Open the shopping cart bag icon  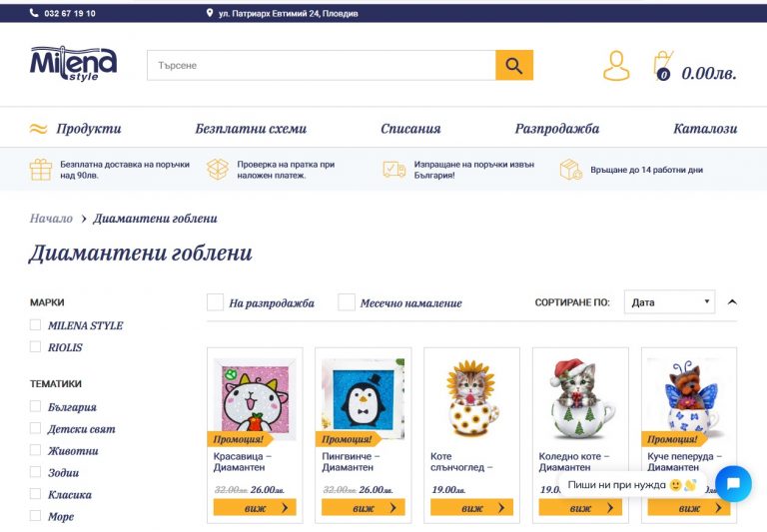point(663,66)
